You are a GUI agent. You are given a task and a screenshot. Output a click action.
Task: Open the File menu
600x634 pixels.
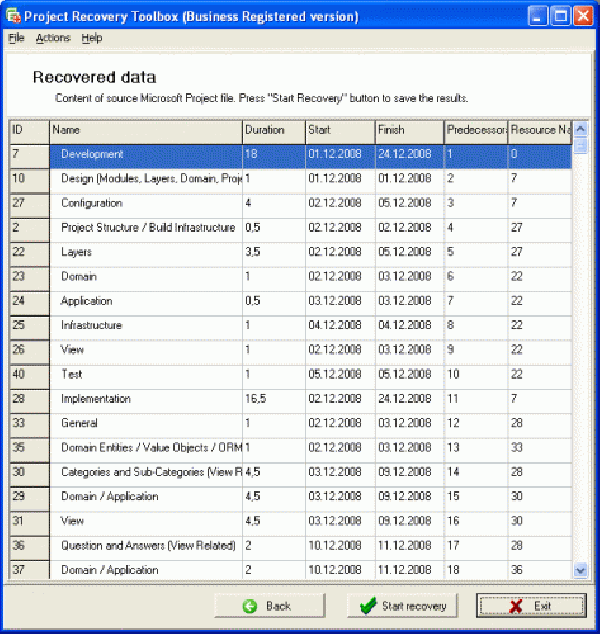tap(16, 38)
